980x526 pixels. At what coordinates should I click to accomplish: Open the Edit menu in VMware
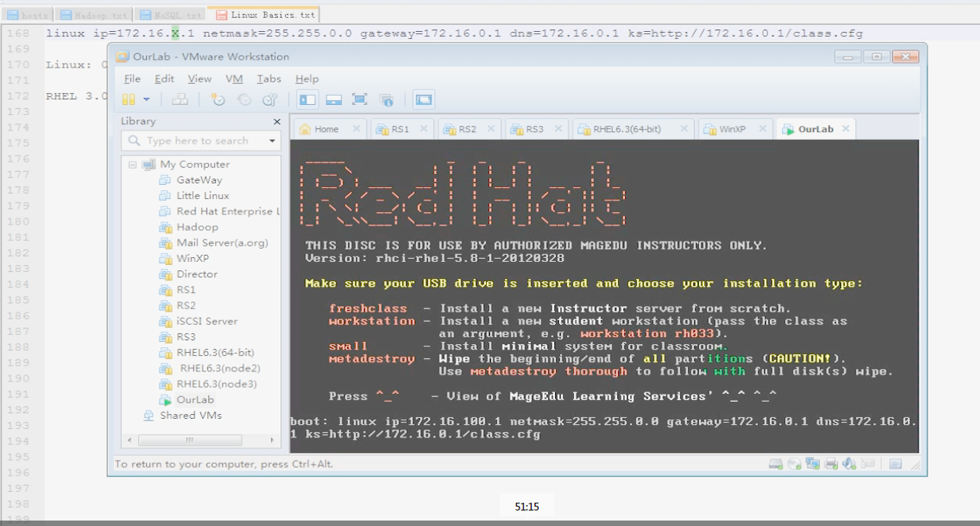164,78
